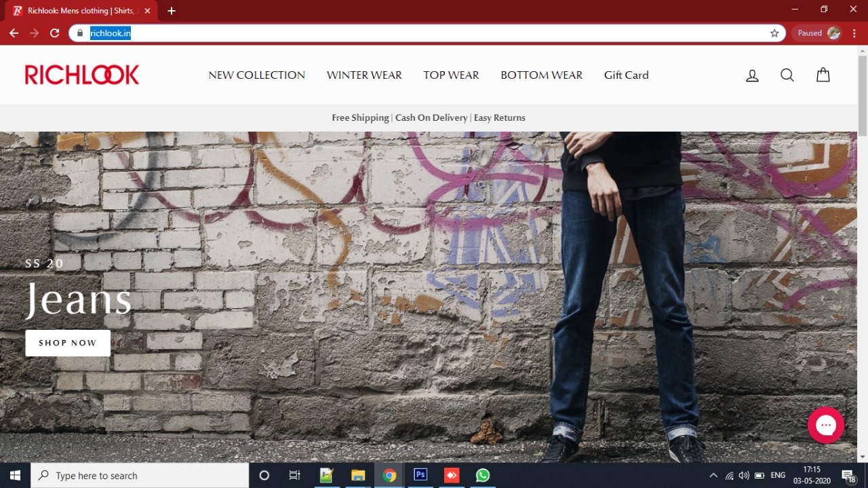Go back using the browser back arrow
The image size is (868, 488).
(x=14, y=33)
